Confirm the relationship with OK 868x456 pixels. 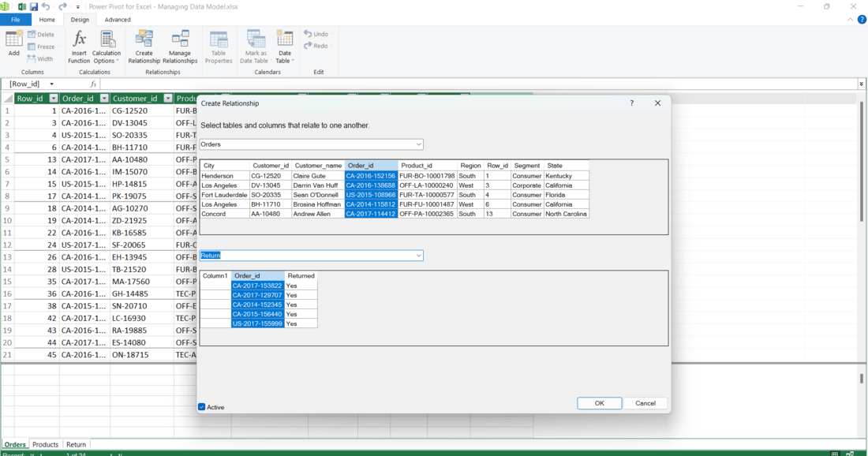point(599,403)
